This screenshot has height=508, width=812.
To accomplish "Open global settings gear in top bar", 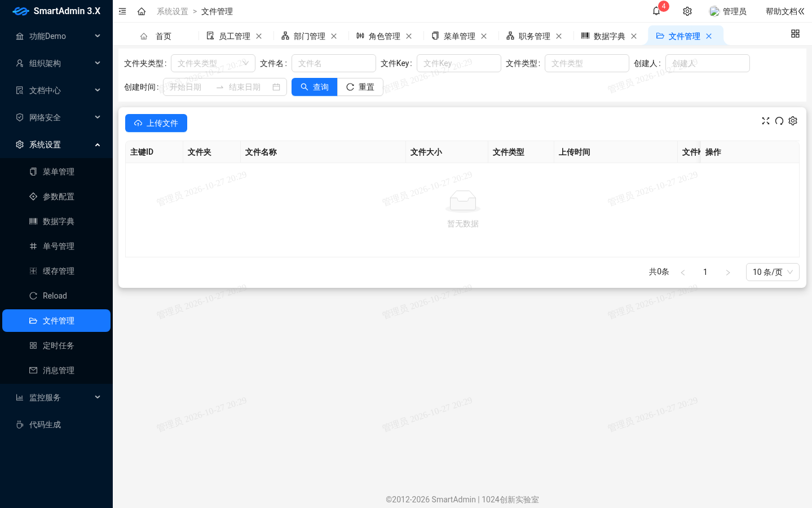I will (x=687, y=11).
